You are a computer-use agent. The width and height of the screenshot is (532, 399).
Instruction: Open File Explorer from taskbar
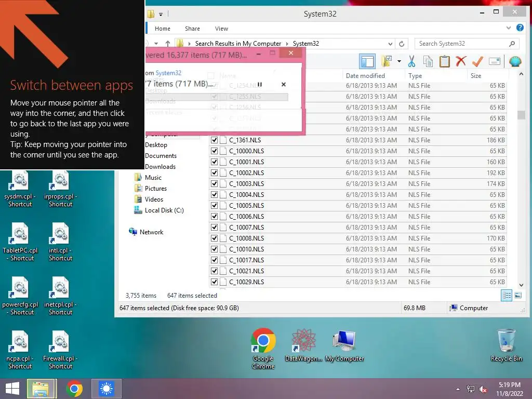click(41, 389)
